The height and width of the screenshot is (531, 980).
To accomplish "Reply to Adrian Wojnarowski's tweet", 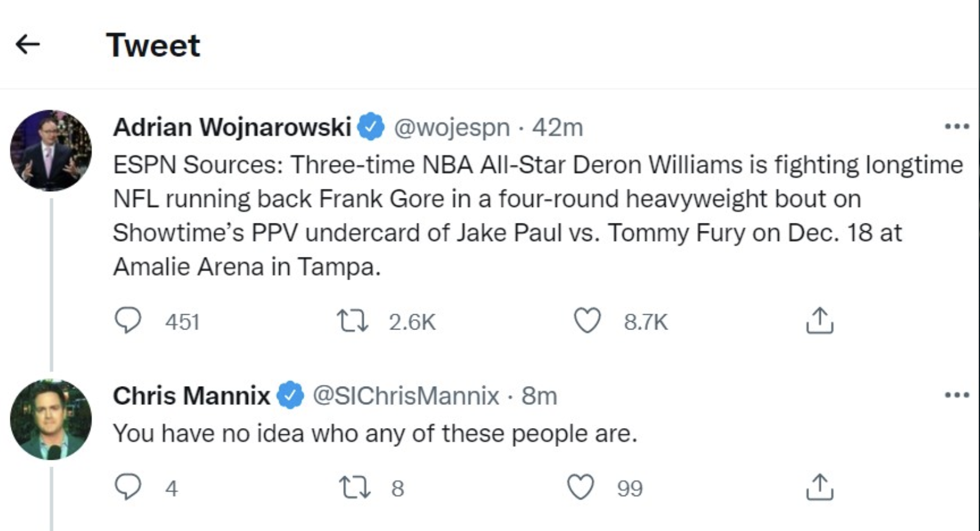I will (128, 320).
